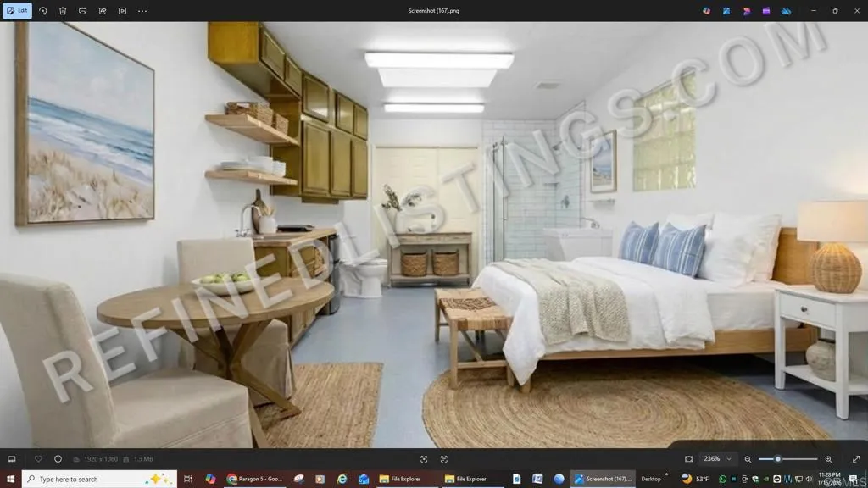Click the zoom in magnifier

point(828,459)
